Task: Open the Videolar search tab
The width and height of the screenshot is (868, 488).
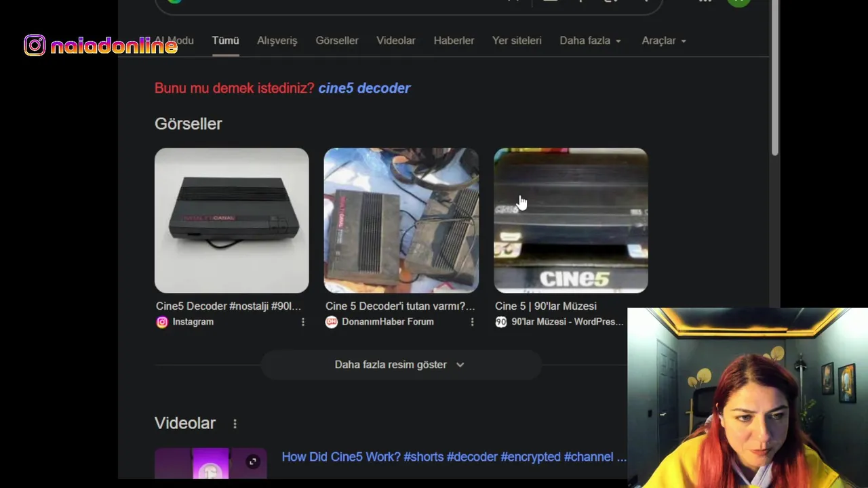Action: (396, 41)
